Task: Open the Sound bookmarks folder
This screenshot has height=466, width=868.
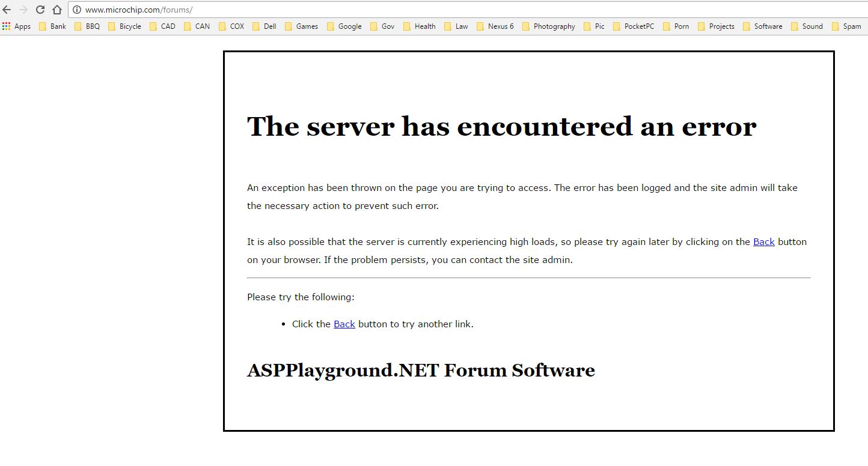Action: click(808, 26)
